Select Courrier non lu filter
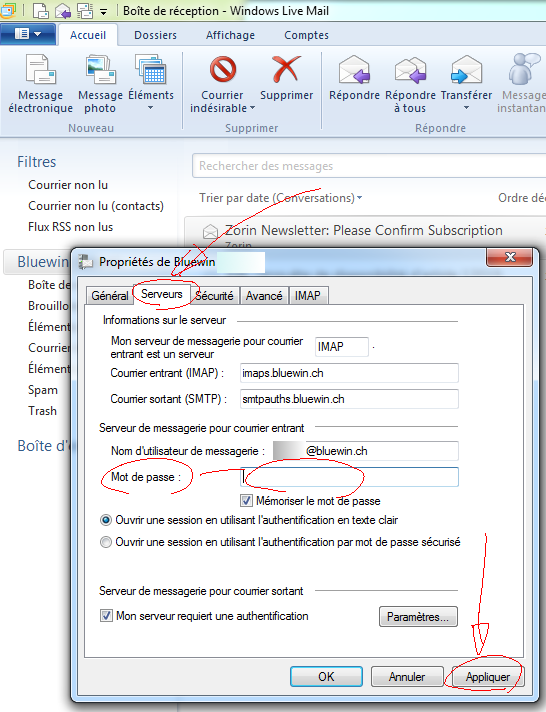Viewport: 546px width, 712px height. point(68,185)
